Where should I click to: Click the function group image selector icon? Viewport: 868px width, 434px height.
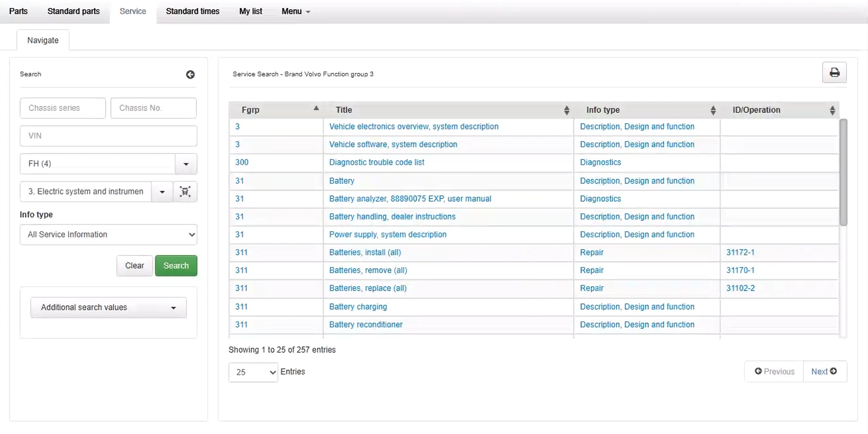coord(185,192)
